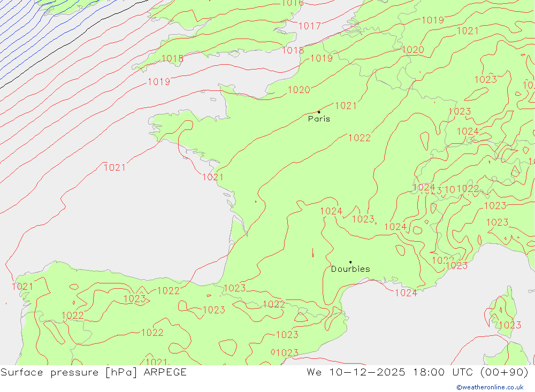Click the Dourbies location label

(350, 269)
